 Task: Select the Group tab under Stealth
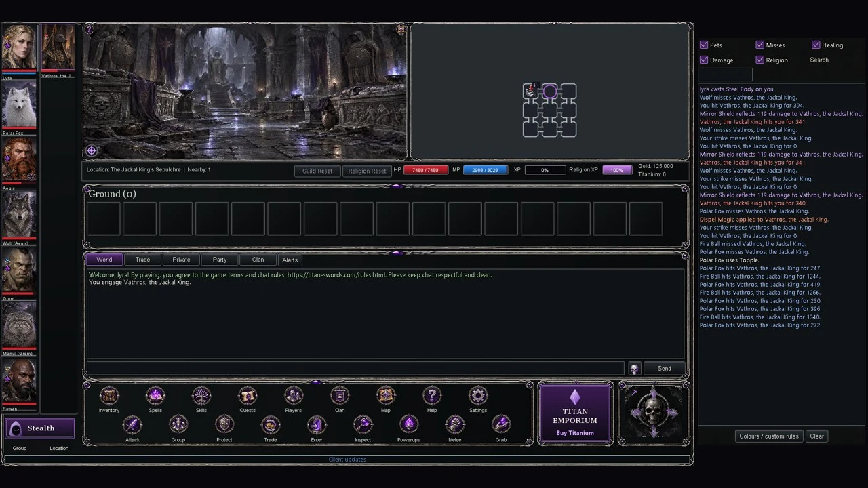click(x=20, y=448)
